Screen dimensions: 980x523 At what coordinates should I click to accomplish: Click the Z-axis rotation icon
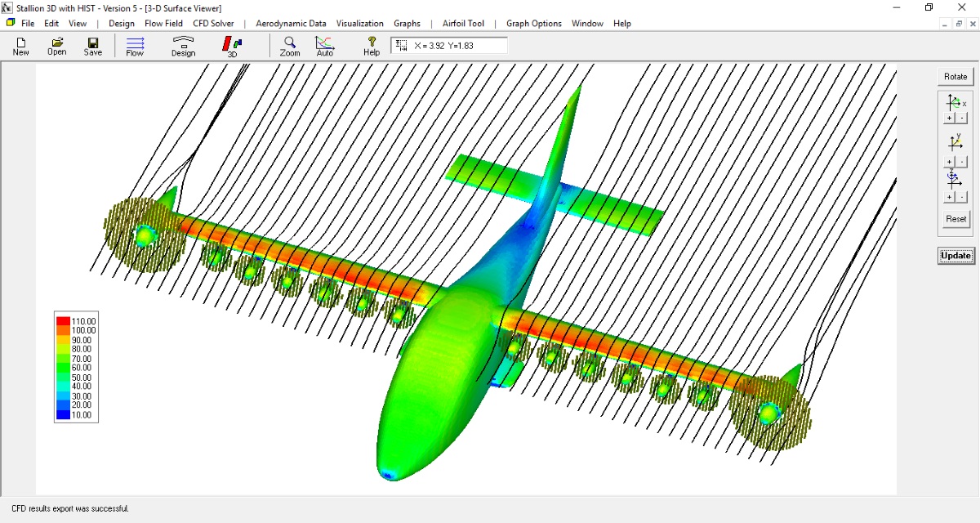[954, 180]
